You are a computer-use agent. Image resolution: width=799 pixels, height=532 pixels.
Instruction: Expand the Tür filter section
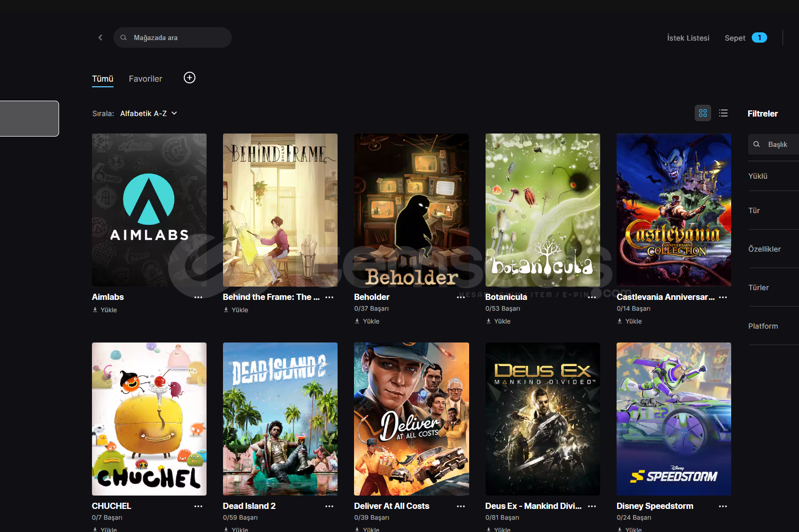pos(773,211)
